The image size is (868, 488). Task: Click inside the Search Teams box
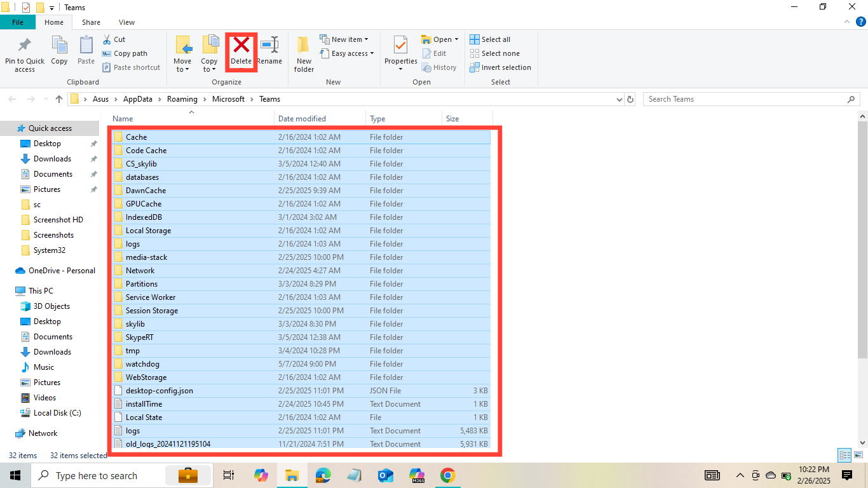731,99
